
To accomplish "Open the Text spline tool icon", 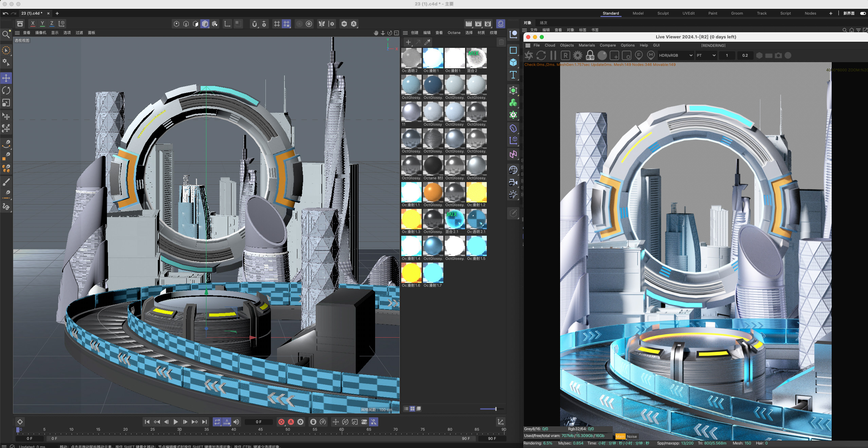I will [x=513, y=75].
